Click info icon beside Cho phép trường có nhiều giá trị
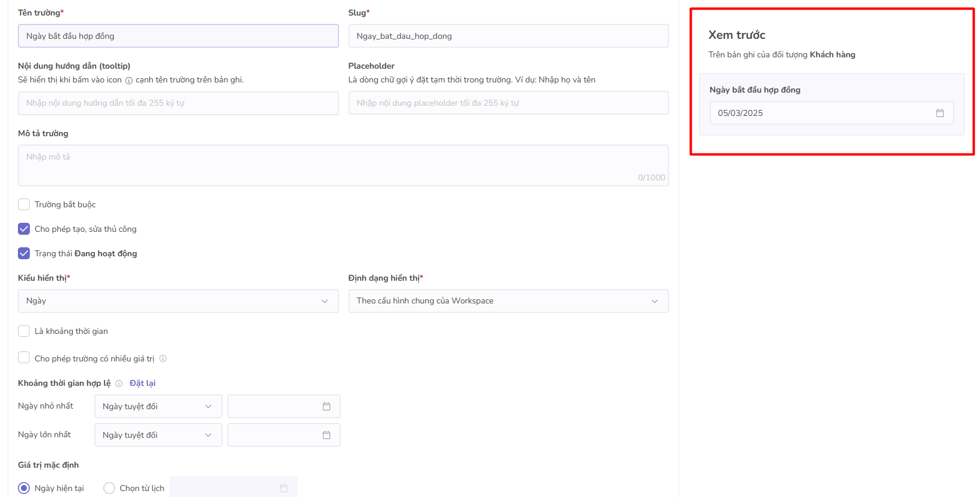Image resolution: width=980 pixels, height=497 pixels. [x=163, y=358]
